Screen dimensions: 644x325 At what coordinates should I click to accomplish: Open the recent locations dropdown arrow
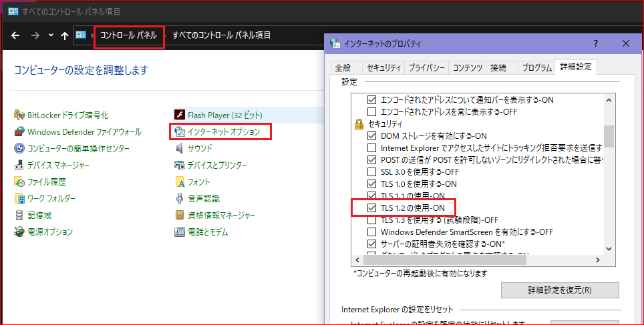[x=51, y=35]
